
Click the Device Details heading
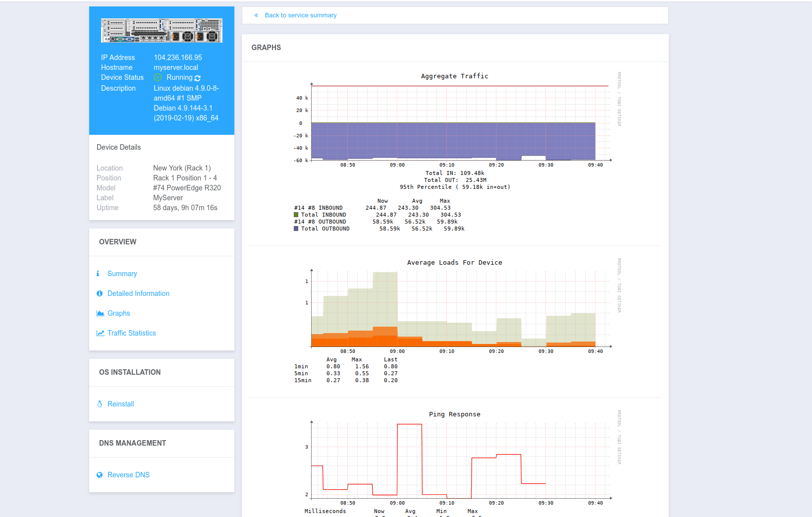coord(118,147)
